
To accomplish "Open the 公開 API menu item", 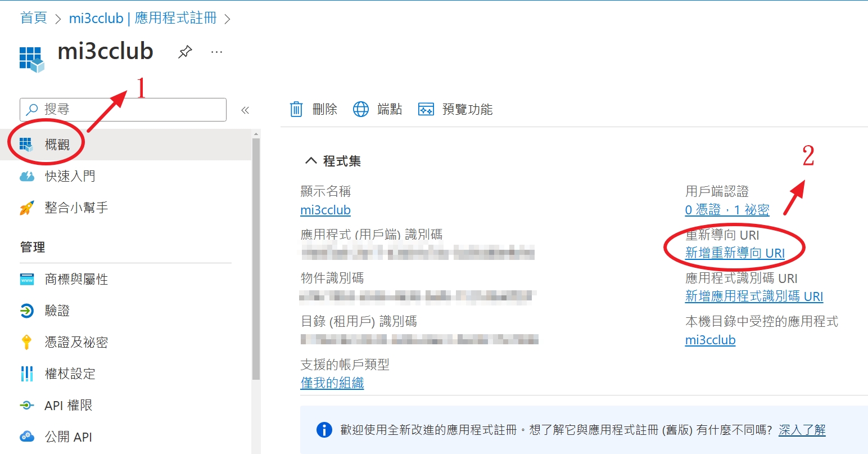I will coord(125,437).
